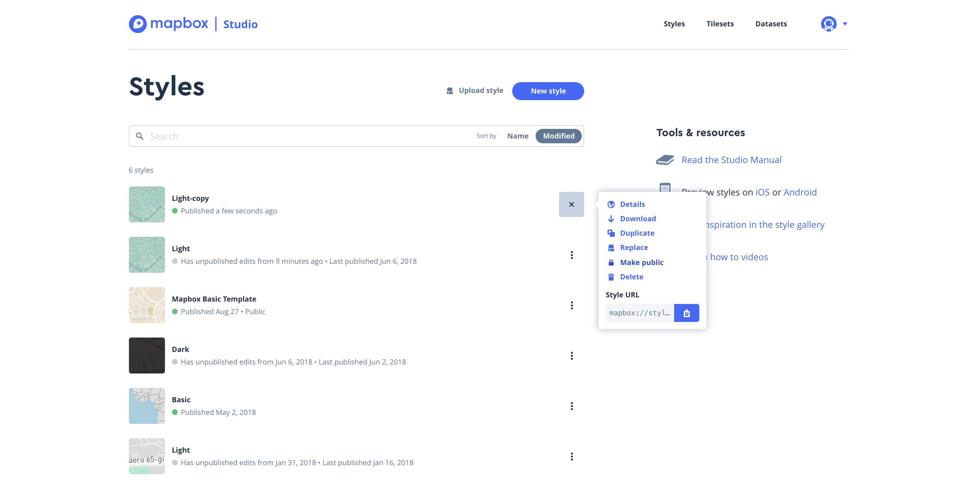Choose Make public in the style menu
Image resolution: width=980 pixels, height=494 pixels.
point(636,262)
